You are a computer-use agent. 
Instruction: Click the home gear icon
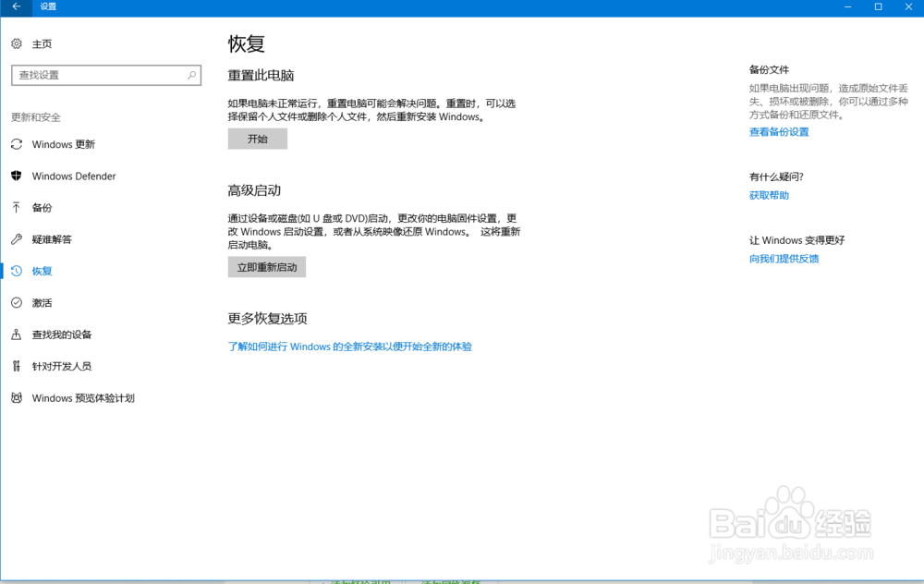coord(17,43)
